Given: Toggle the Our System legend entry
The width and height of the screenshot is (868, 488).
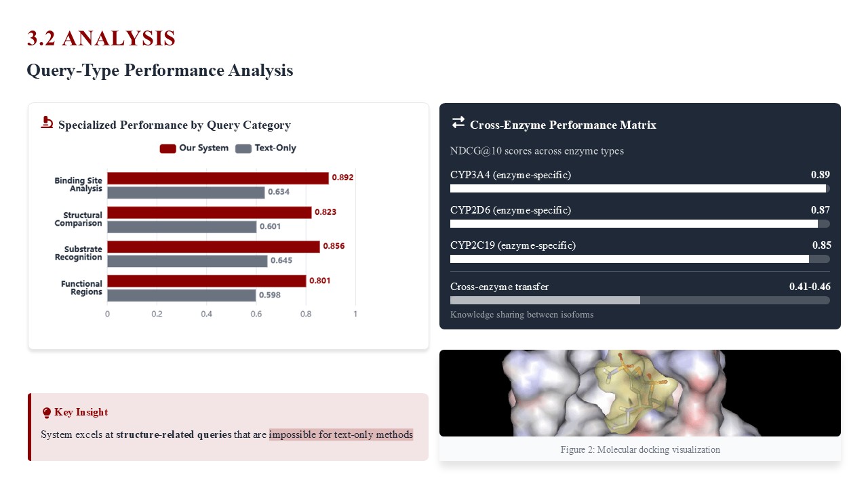Looking at the screenshot, I should (194, 148).
